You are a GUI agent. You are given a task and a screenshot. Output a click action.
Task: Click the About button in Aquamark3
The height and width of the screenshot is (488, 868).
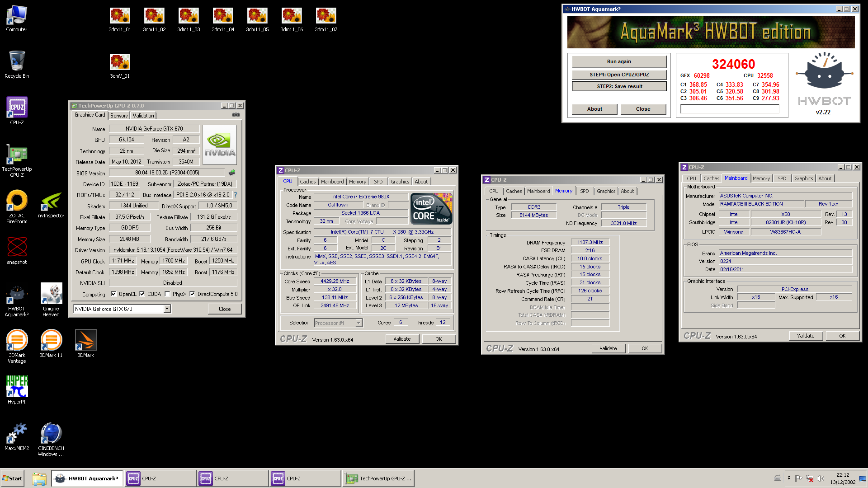coord(594,109)
